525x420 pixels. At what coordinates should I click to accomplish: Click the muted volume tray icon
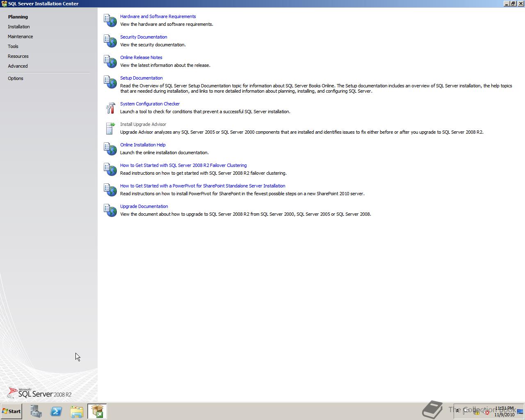[x=486, y=411]
